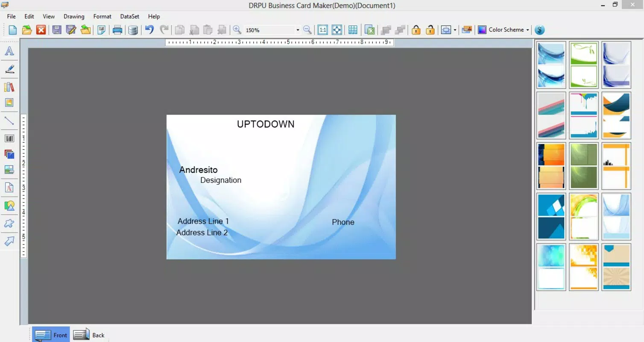Choose the green leaf template thumbnail
The width and height of the screenshot is (644, 342).
tap(584, 65)
